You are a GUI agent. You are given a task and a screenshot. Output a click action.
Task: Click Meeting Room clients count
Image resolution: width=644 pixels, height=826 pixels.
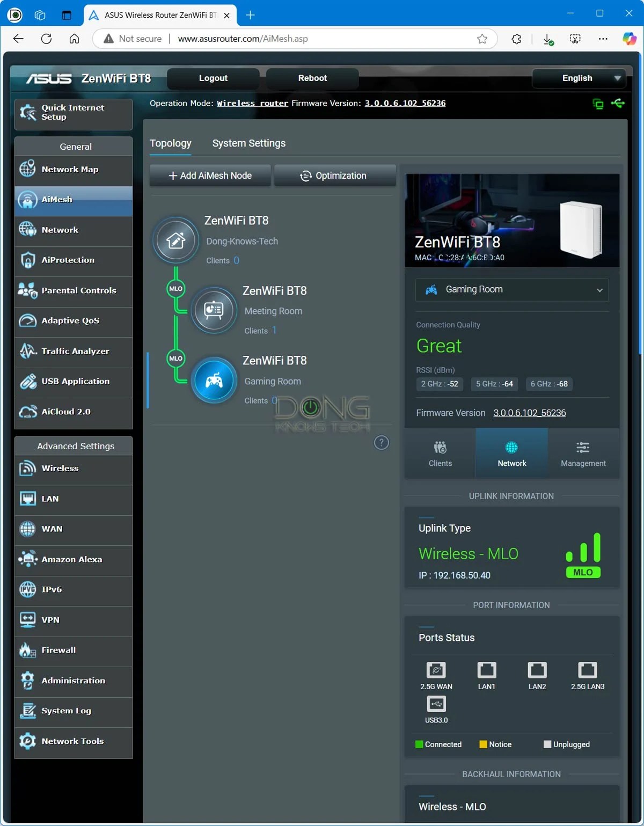pos(274,330)
